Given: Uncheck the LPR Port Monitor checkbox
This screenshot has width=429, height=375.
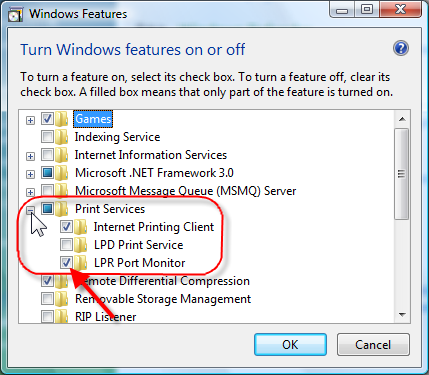Looking at the screenshot, I should 66,263.
